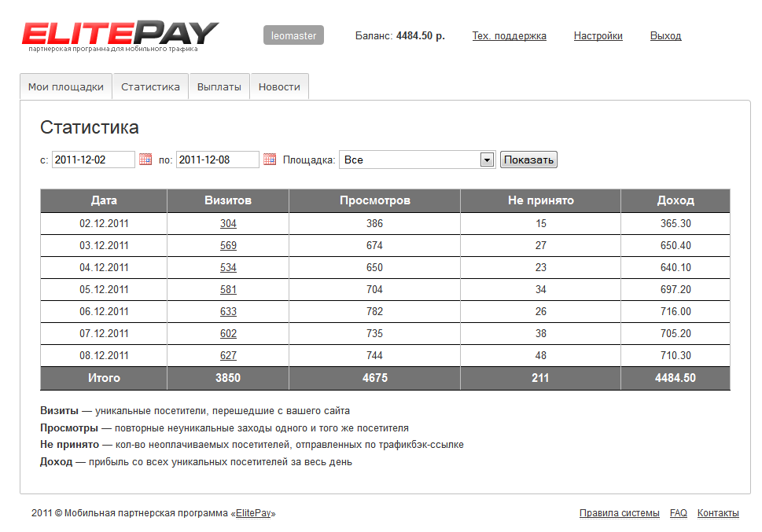The width and height of the screenshot is (762, 532).
Task: Click the end date input field
Action: (x=217, y=160)
